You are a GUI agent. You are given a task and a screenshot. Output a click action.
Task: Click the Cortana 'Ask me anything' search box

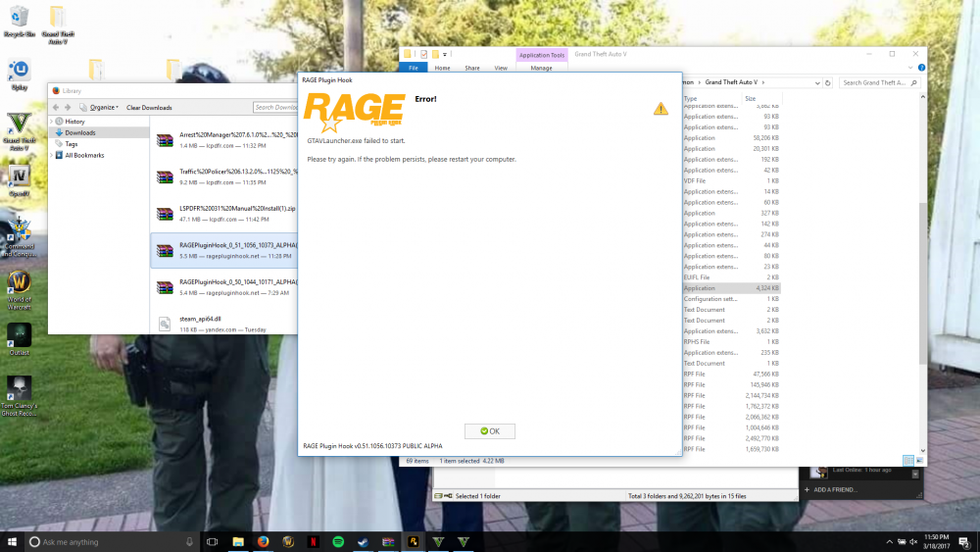113,541
